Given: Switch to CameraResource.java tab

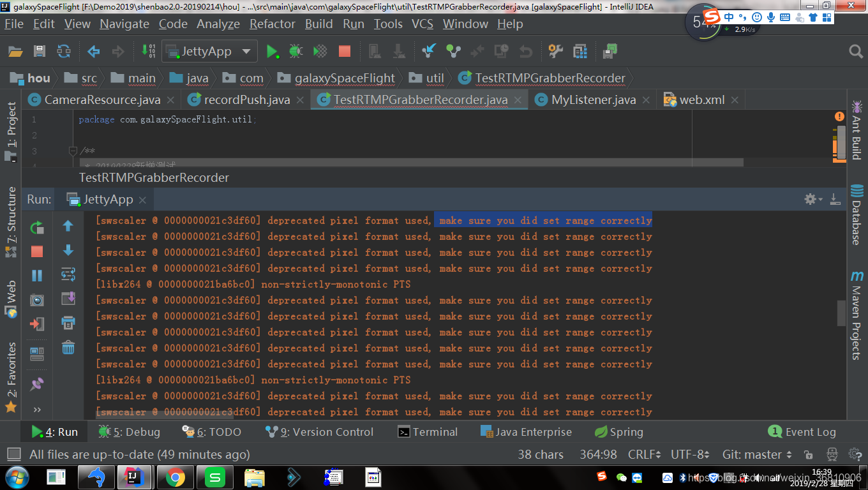Looking at the screenshot, I should pyautogui.click(x=102, y=100).
